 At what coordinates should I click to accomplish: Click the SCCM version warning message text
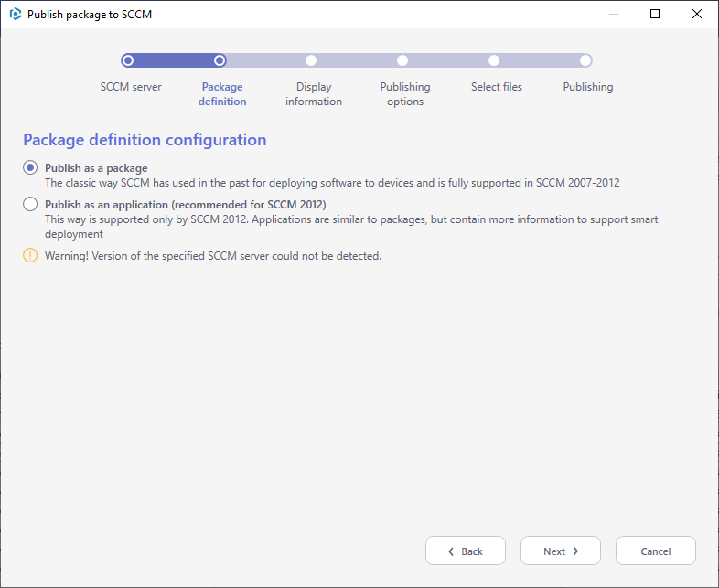pyautogui.click(x=213, y=256)
